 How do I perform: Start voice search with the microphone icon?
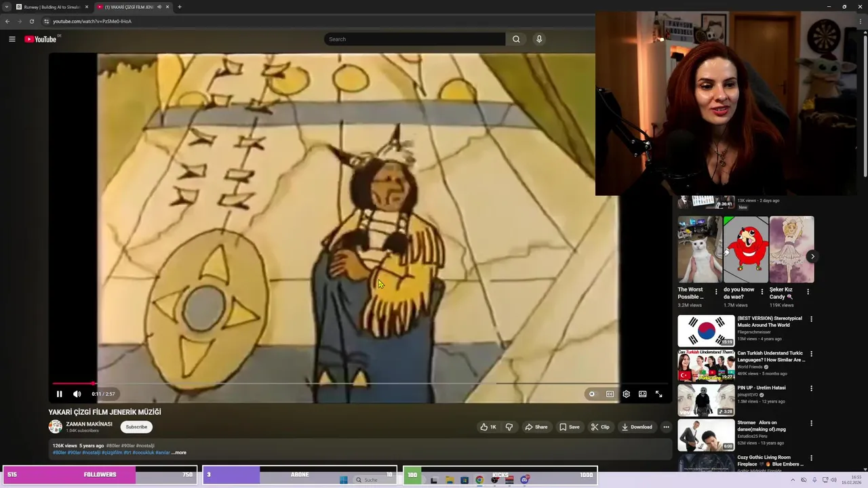point(539,39)
